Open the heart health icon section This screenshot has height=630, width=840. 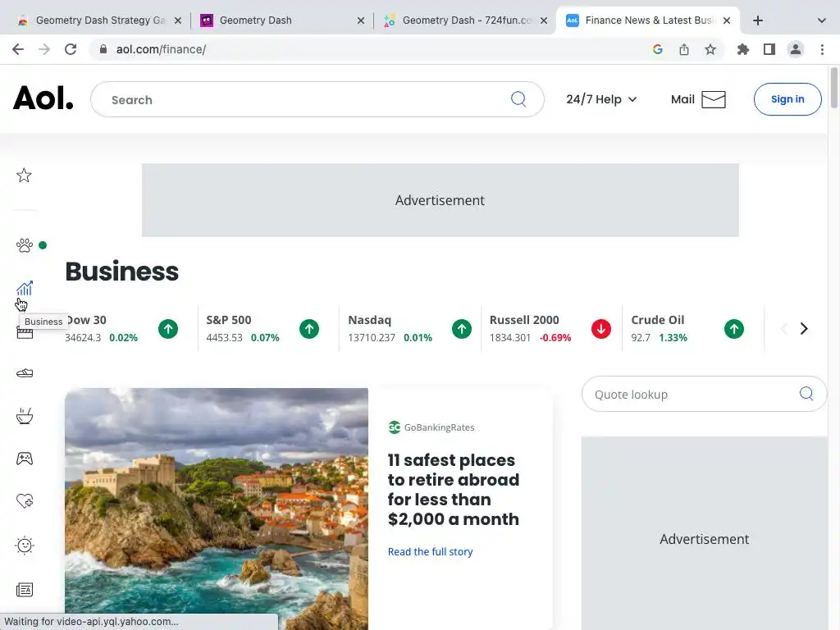(x=25, y=501)
